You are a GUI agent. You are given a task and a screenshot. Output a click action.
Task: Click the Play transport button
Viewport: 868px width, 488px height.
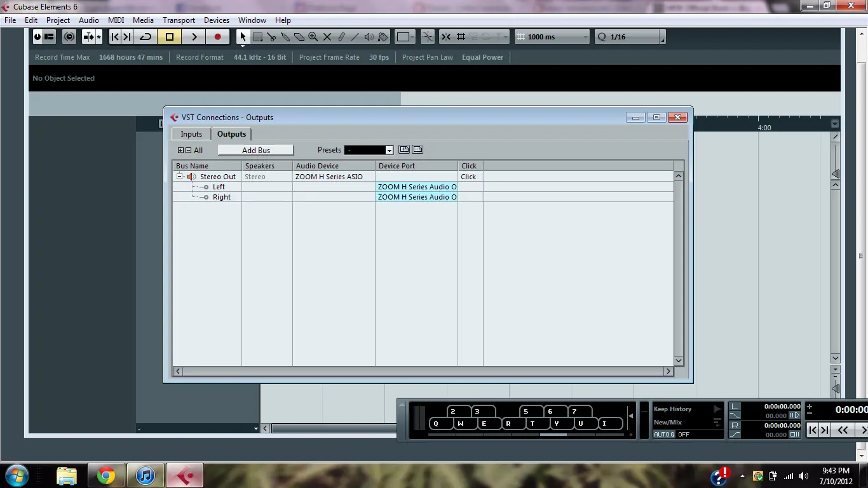pos(194,37)
